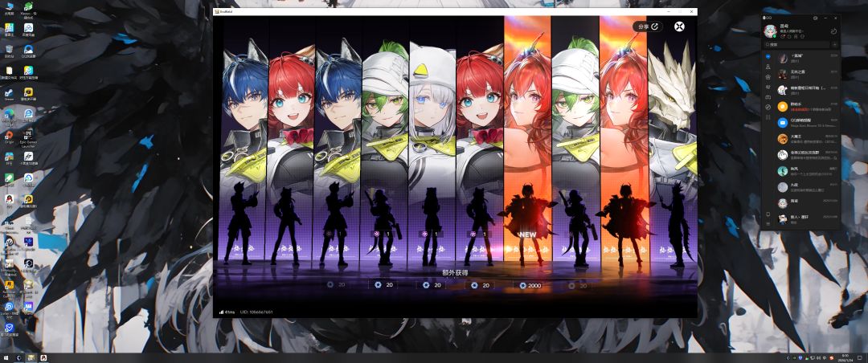Click the UID number text in the game
The width and height of the screenshot is (868, 363).
[256, 312]
